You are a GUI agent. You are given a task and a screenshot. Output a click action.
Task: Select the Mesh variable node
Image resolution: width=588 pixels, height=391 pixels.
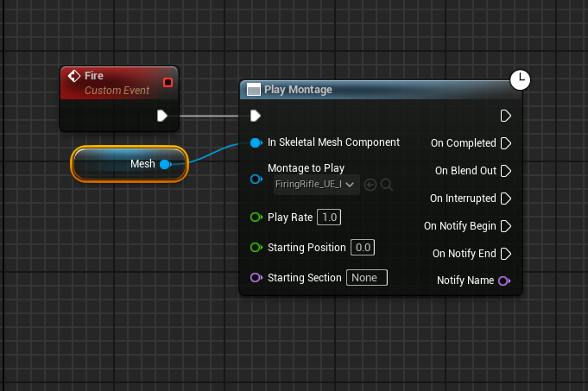(x=130, y=164)
